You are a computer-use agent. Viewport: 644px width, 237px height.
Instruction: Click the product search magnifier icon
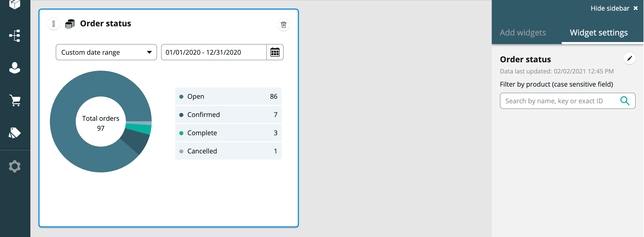coord(625,101)
